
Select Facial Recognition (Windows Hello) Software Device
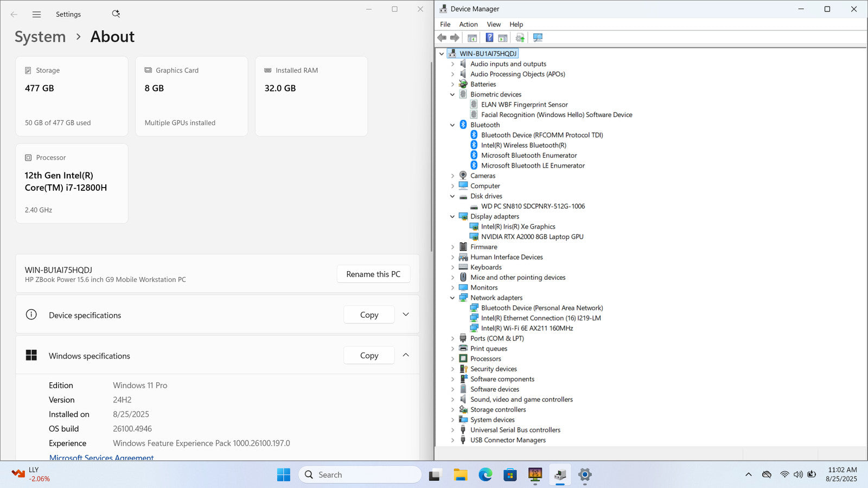point(557,115)
